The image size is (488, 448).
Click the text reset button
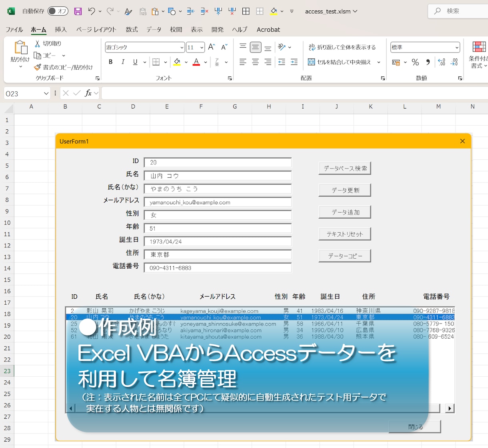coord(345,234)
